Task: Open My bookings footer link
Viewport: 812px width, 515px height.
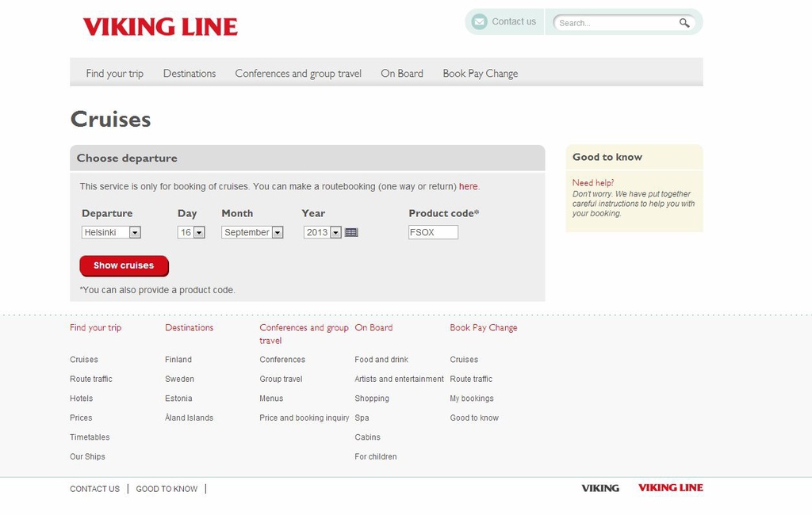Action: tap(472, 399)
